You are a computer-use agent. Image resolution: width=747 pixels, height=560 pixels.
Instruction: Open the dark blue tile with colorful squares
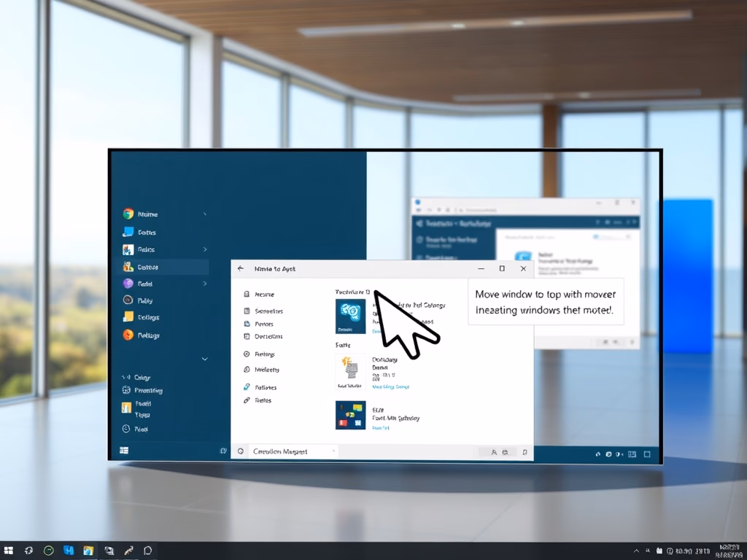(350, 415)
